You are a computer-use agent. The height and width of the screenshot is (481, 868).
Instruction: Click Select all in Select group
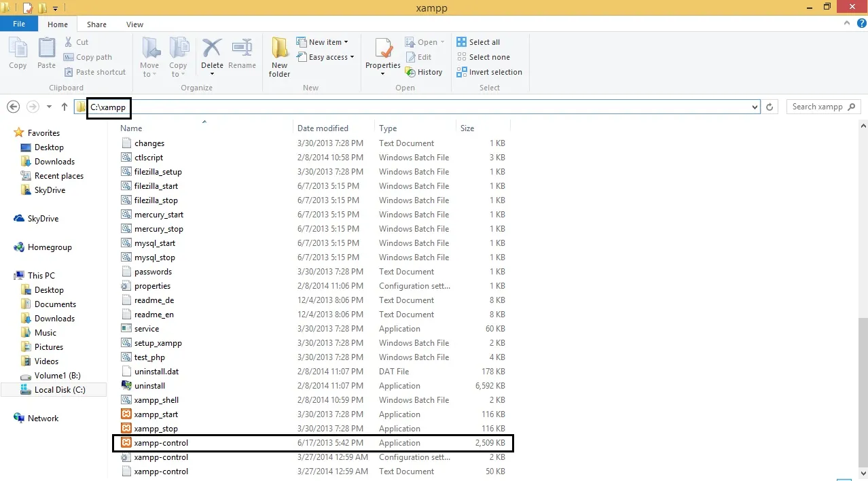tap(478, 42)
